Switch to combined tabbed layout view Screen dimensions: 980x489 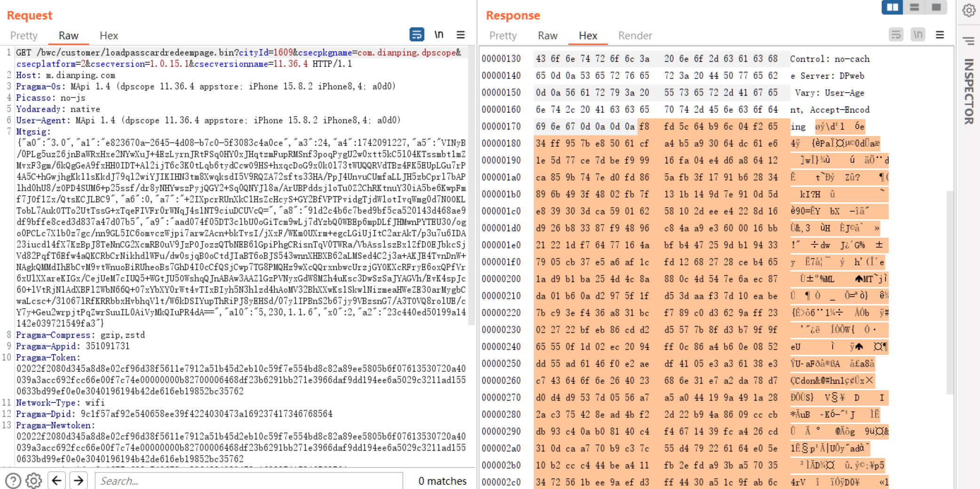[x=936, y=8]
